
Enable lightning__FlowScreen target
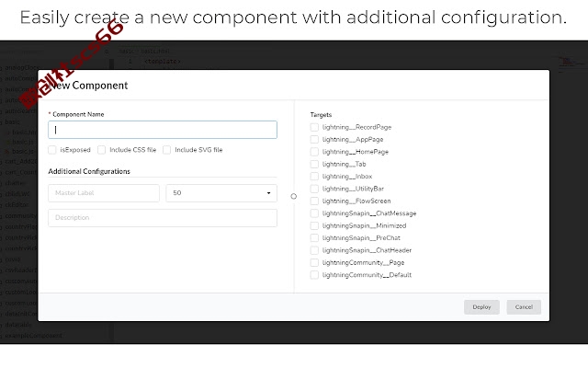(314, 201)
